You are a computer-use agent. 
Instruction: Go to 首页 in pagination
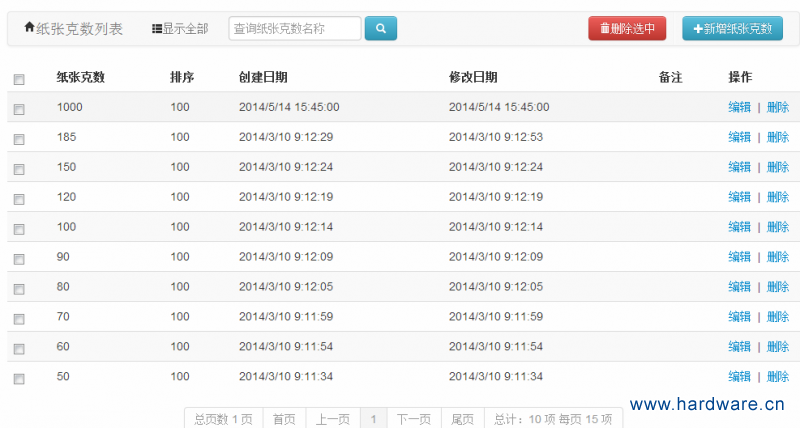click(284, 419)
